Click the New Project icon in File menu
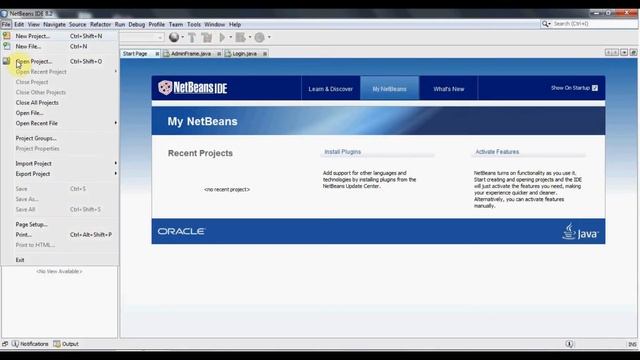This screenshot has height=360, width=640. (x=7, y=36)
